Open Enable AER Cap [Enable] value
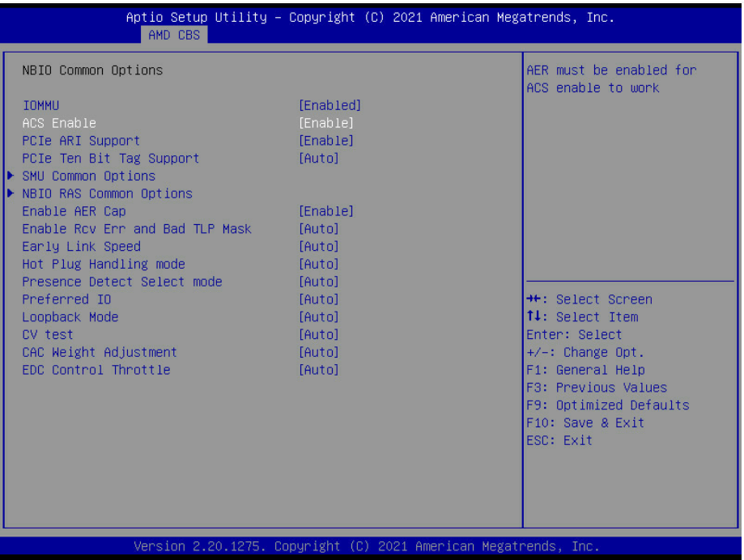The height and width of the screenshot is (560, 744). click(326, 211)
